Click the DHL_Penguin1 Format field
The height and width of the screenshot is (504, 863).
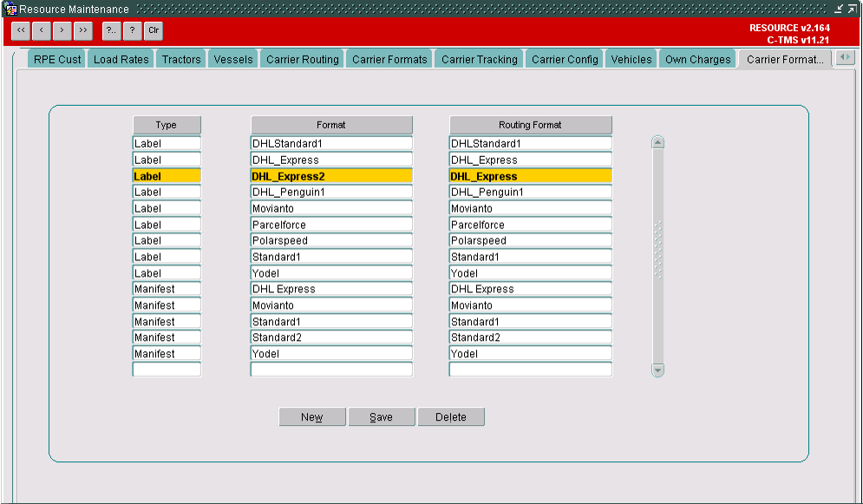[x=331, y=192]
